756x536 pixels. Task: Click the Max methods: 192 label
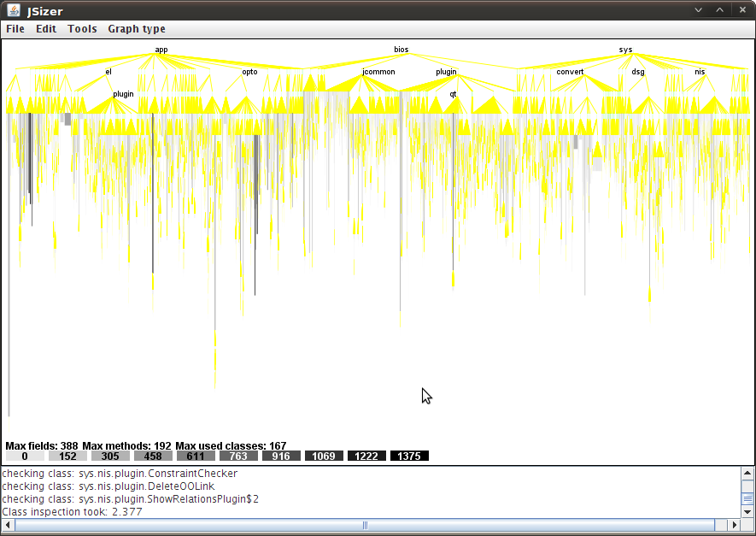point(126,445)
